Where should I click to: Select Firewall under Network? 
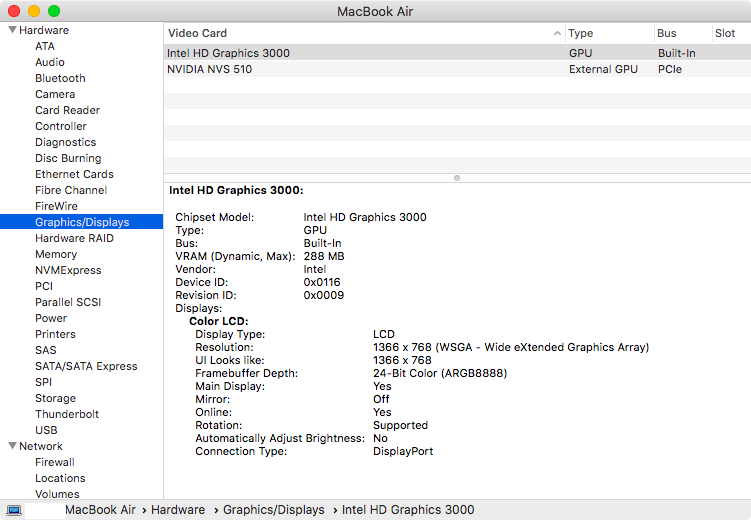pyautogui.click(x=55, y=462)
